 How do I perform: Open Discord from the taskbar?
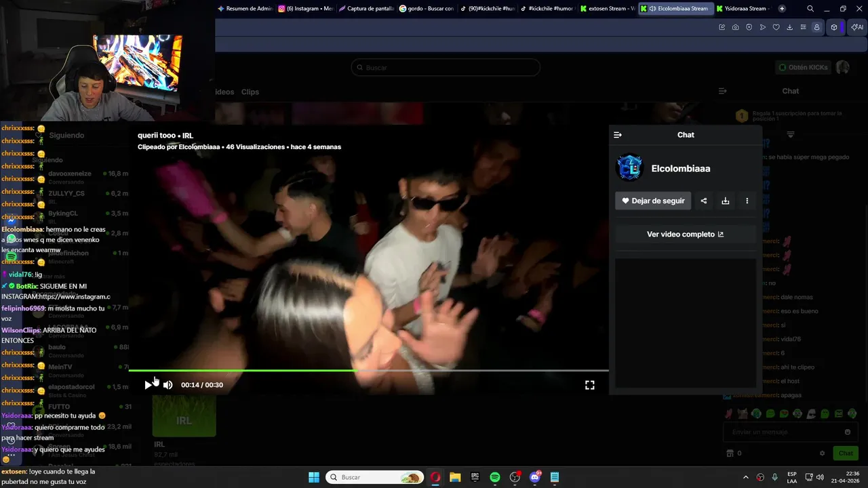coord(535,477)
